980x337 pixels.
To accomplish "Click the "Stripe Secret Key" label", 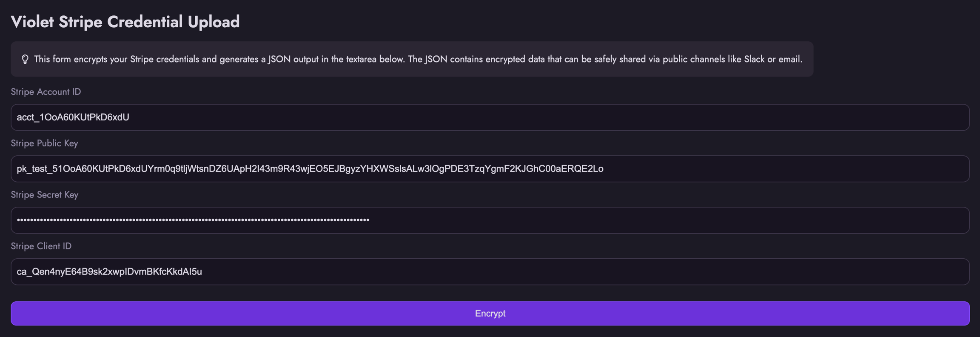I will [x=44, y=195].
